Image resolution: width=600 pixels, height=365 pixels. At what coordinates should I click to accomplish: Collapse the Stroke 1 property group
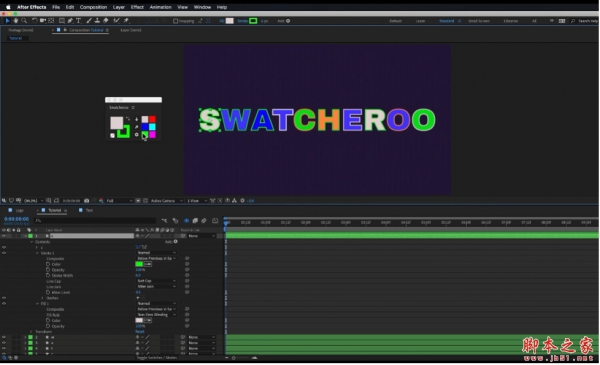click(x=37, y=253)
